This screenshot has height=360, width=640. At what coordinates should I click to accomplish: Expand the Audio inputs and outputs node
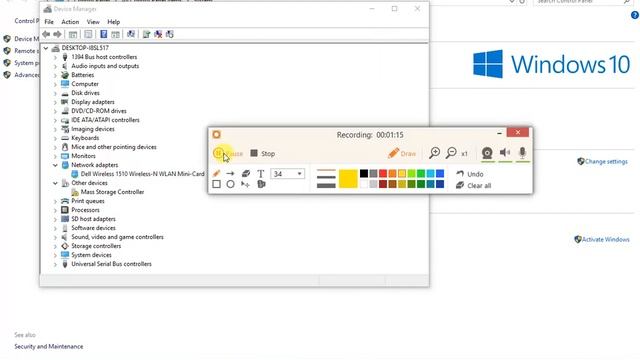click(x=55, y=66)
